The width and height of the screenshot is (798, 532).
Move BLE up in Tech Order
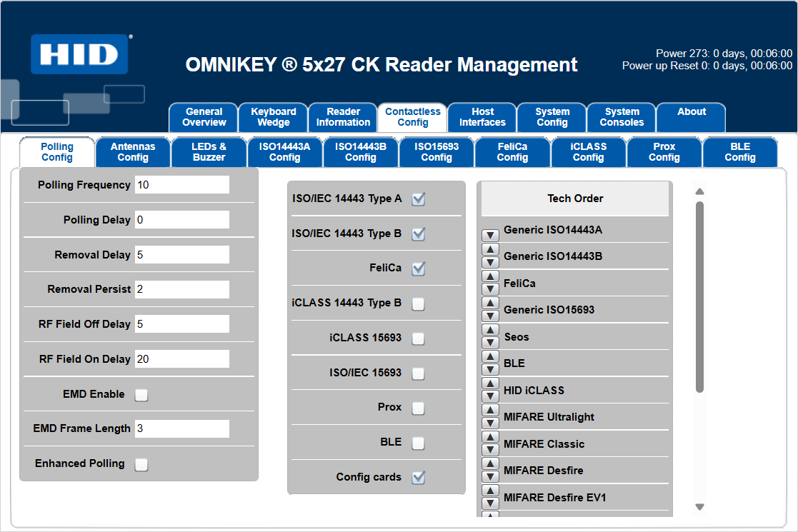coord(490,356)
